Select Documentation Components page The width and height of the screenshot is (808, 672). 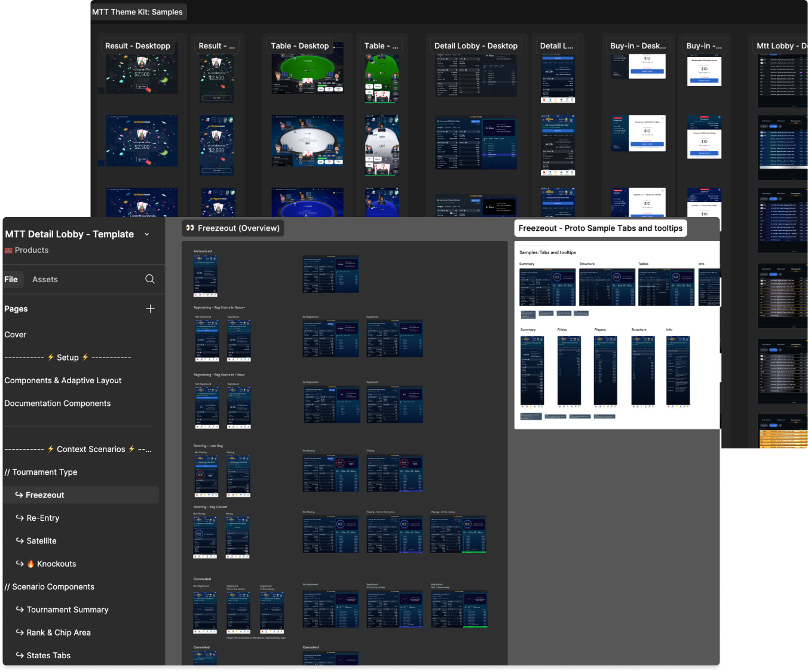point(57,404)
